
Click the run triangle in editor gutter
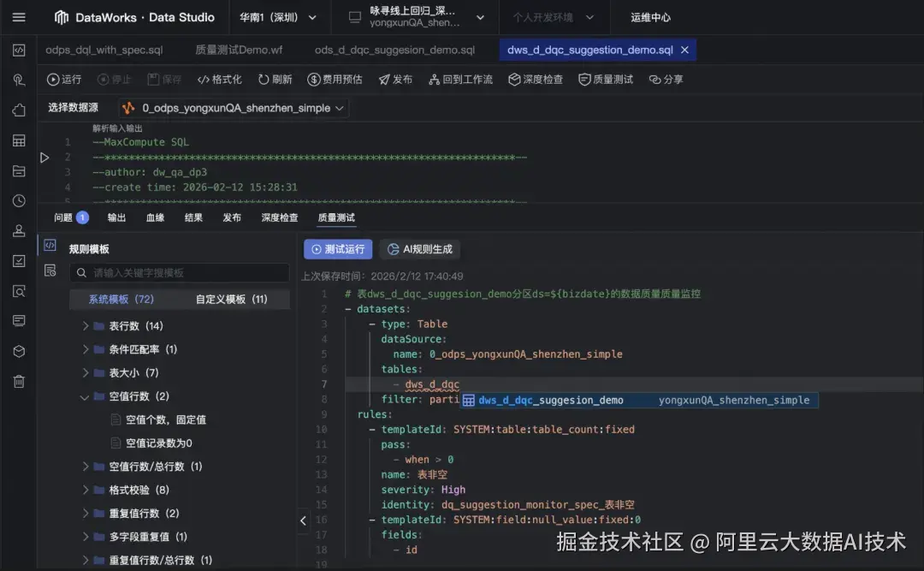click(x=44, y=158)
